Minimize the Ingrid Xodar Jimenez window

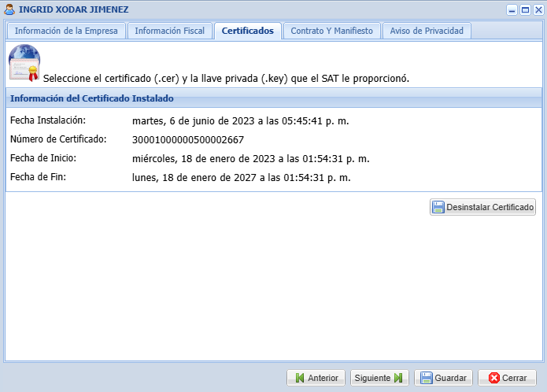pos(512,9)
